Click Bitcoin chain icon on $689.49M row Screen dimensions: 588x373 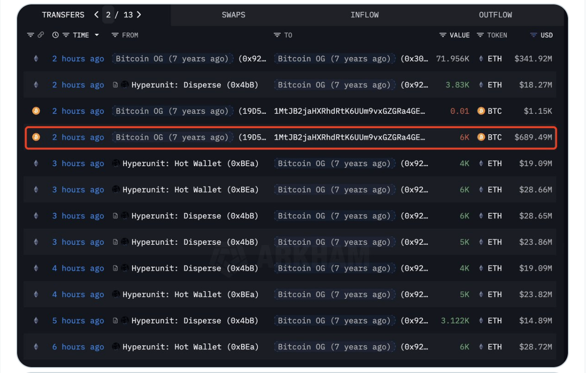click(36, 137)
